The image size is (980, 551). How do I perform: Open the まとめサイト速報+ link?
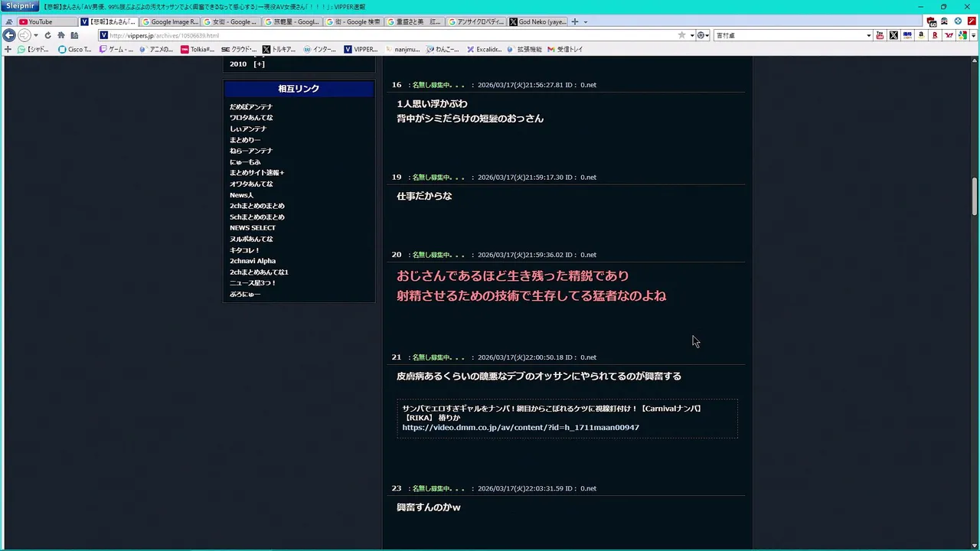256,173
